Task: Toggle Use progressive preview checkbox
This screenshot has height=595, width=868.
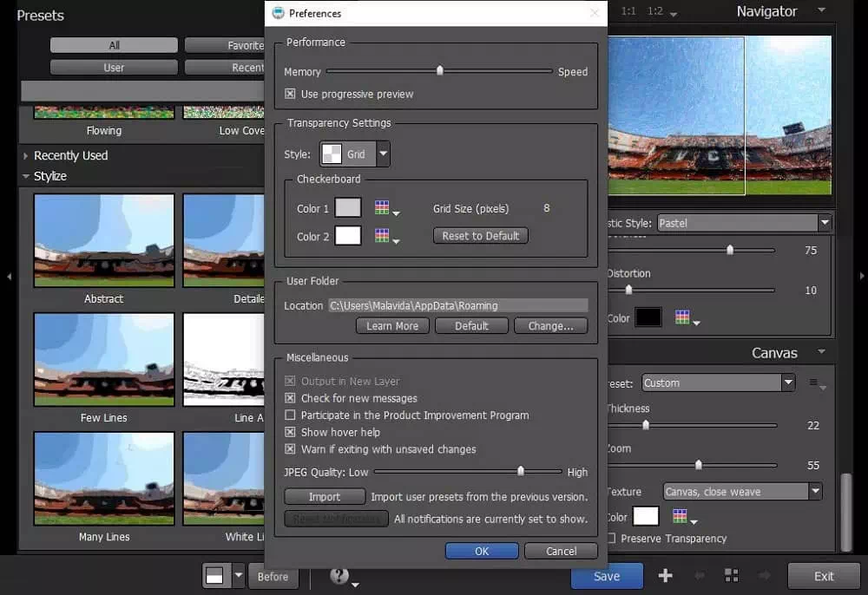Action: pos(290,94)
